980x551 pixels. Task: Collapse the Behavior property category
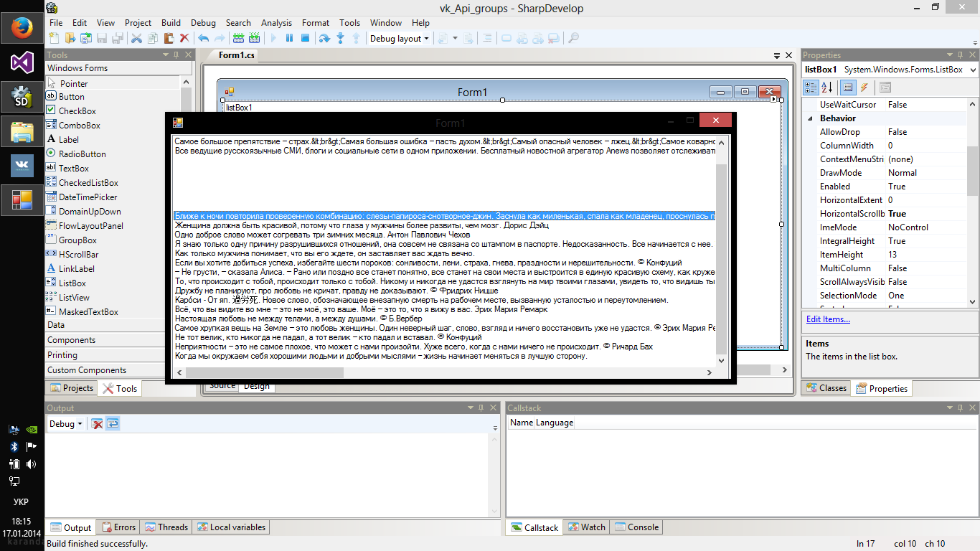811,118
